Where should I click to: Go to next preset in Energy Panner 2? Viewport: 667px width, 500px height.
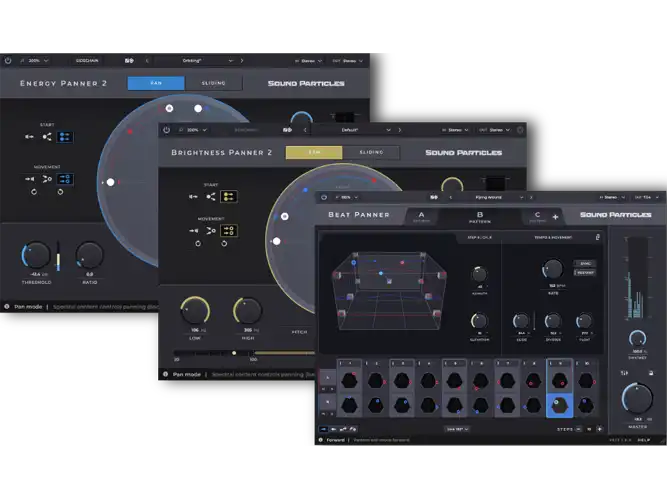click(x=242, y=61)
